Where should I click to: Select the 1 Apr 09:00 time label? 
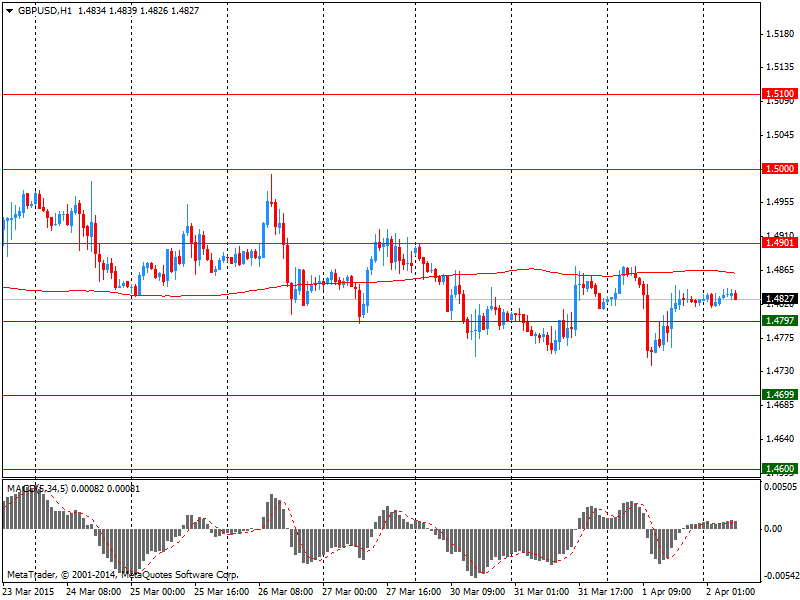coord(667,592)
